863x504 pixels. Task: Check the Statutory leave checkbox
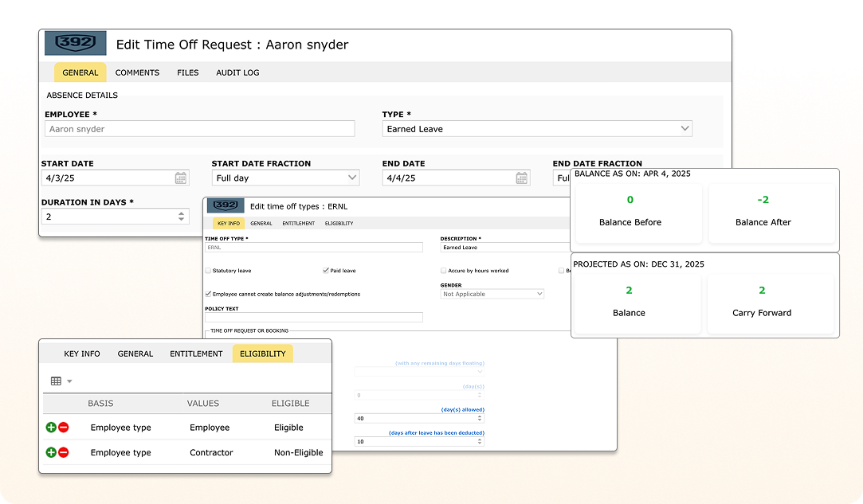208,271
